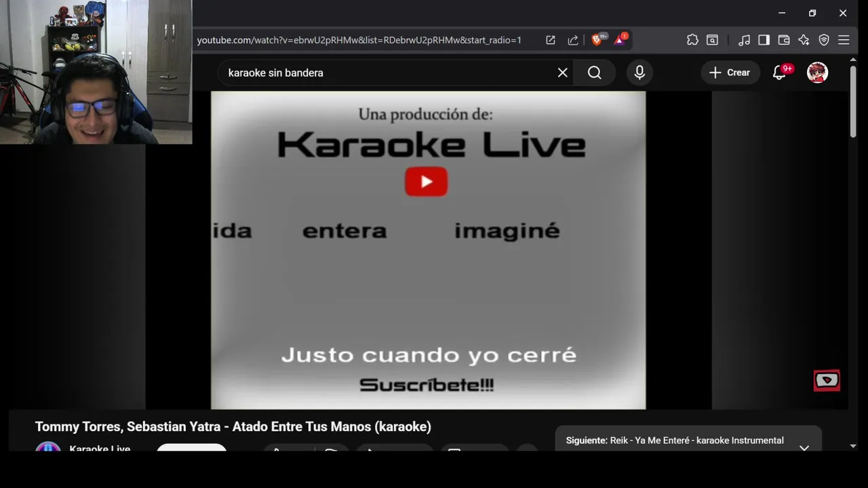Viewport: 868px width, 488px height.
Task: Open the page in external app icon
Action: (x=551, y=40)
